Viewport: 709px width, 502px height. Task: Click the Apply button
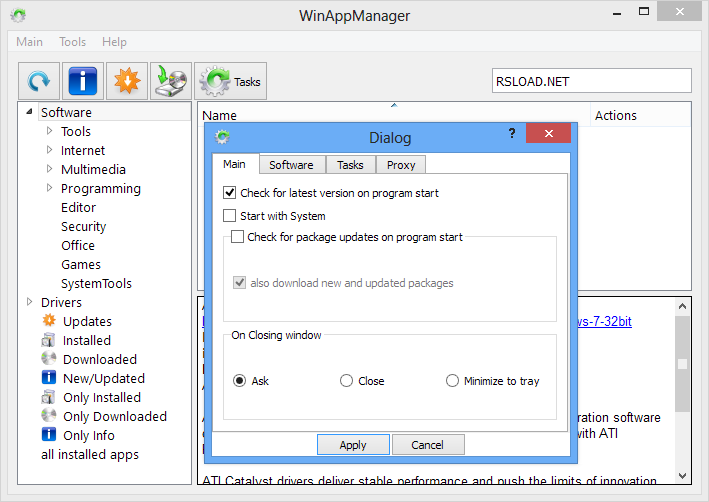click(353, 445)
